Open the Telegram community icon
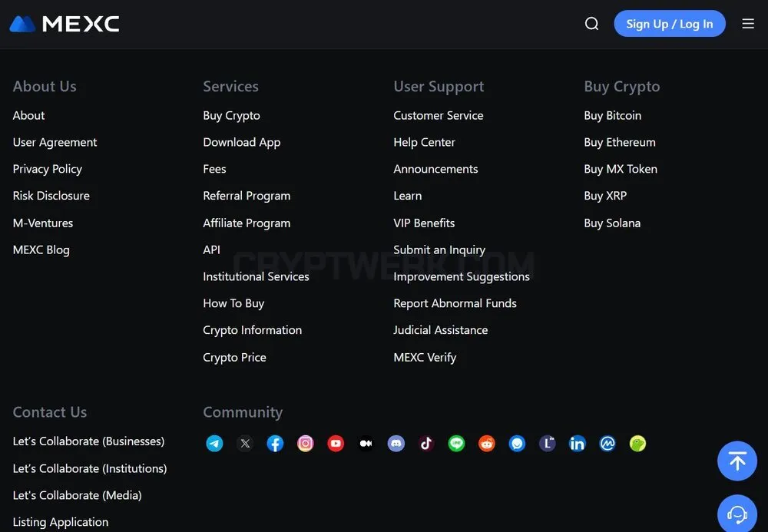 pyautogui.click(x=214, y=444)
